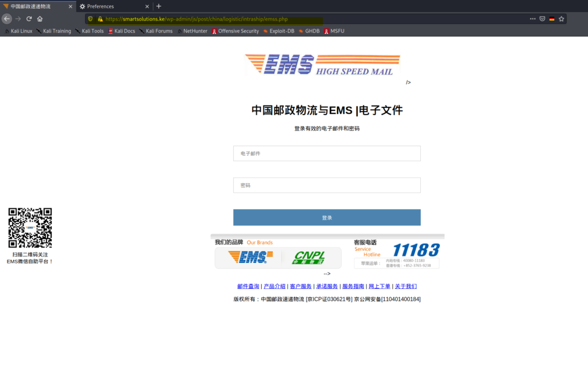Click the 客服电话 label
Image resolution: width=588 pixels, height=368 pixels.
tap(365, 243)
